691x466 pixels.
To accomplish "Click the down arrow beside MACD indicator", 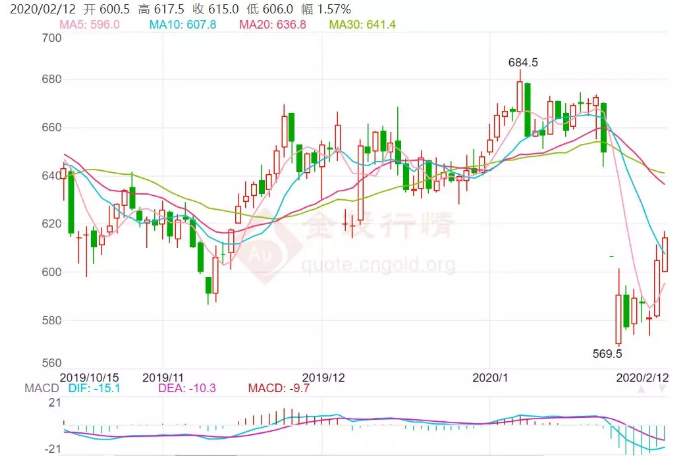I will pyautogui.click(x=662, y=388).
